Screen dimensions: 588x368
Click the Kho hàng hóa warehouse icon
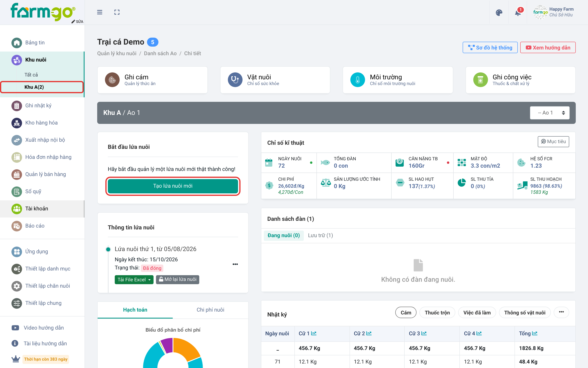pyautogui.click(x=17, y=123)
